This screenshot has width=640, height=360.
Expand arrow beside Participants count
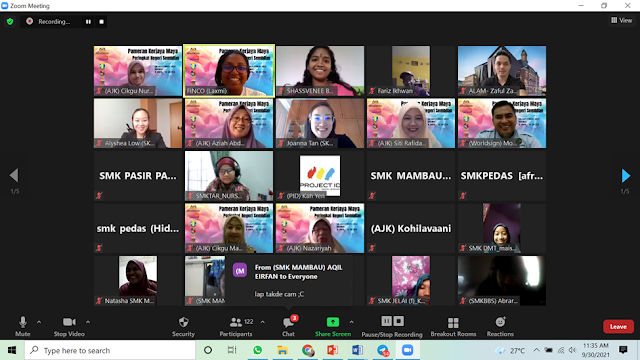(x=262, y=322)
